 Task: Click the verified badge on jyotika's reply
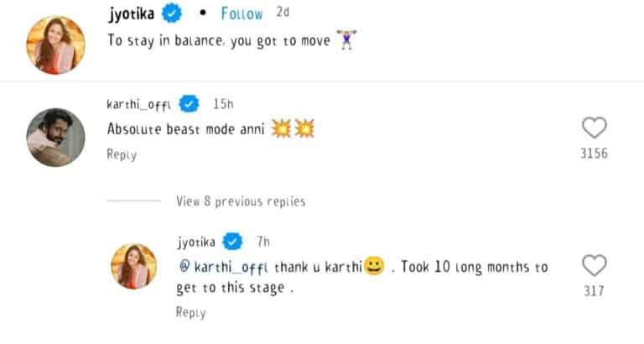coord(234,242)
